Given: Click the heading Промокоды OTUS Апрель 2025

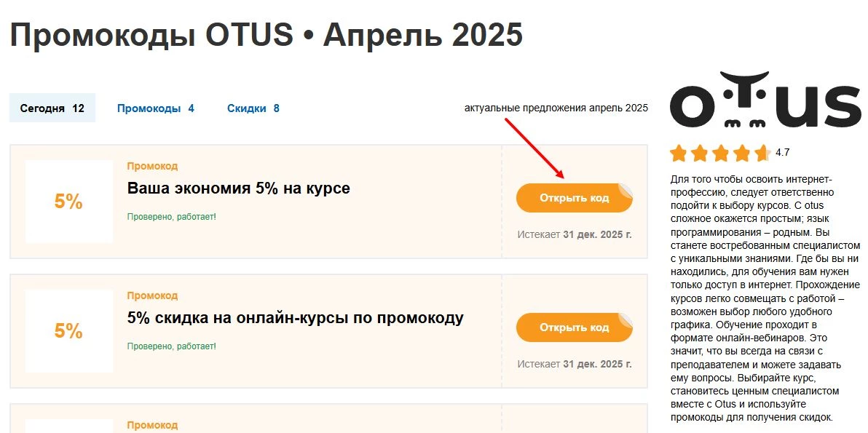Looking at the screenshot, I should [267, 34].
